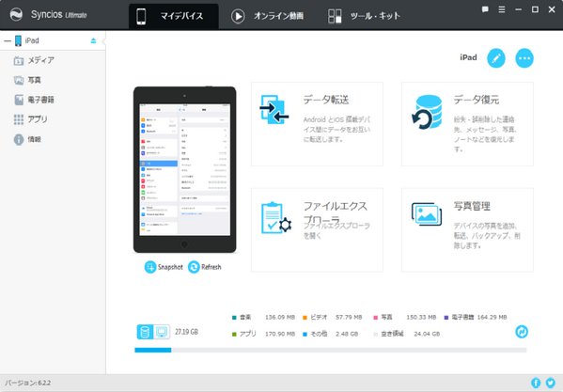Click the 57.79 MB video size
The width and height of the screenshot is (563, 392).
coord(349,318)
